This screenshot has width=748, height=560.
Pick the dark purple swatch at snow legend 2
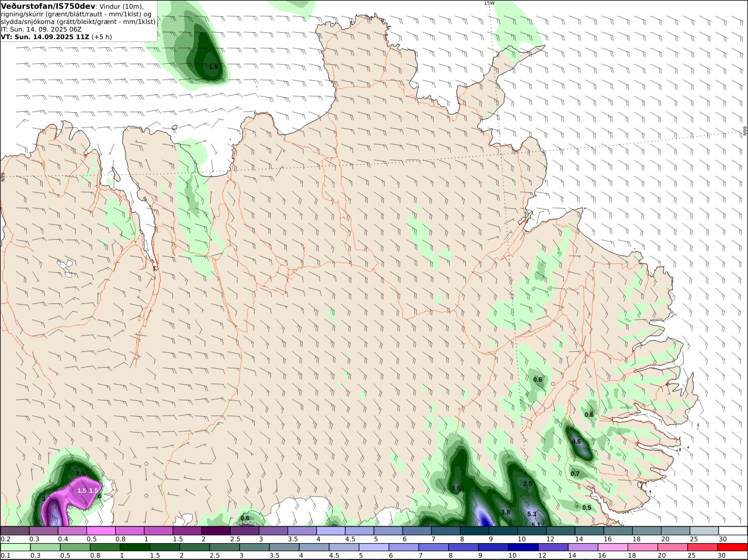pyautogui.click(x=216, y=530)
